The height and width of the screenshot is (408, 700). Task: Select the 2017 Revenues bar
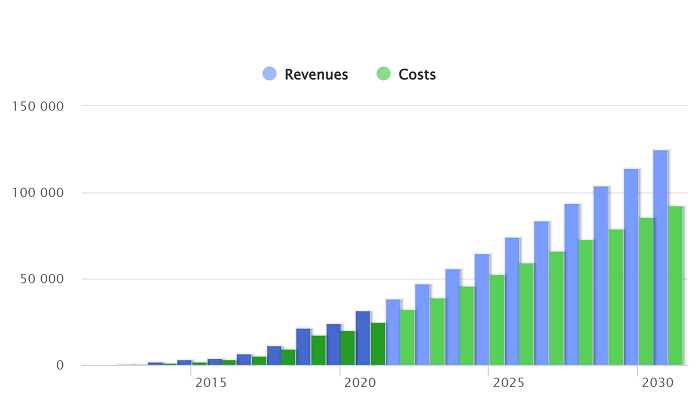click(244, 360)
